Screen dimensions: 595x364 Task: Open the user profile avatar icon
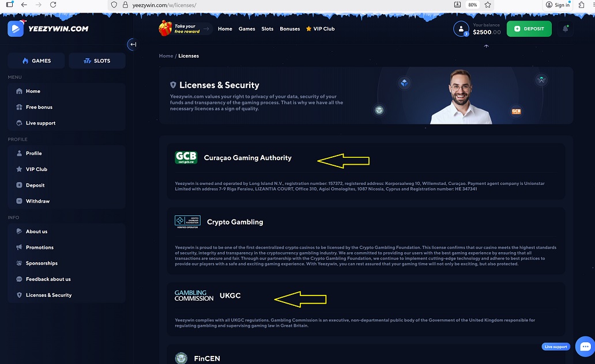[461, 29]
